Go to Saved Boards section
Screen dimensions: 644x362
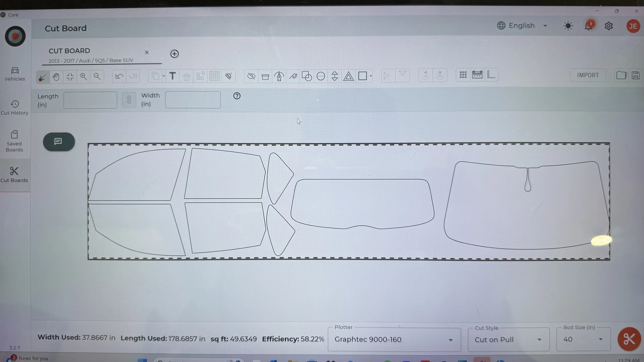(x=14, y=141)
